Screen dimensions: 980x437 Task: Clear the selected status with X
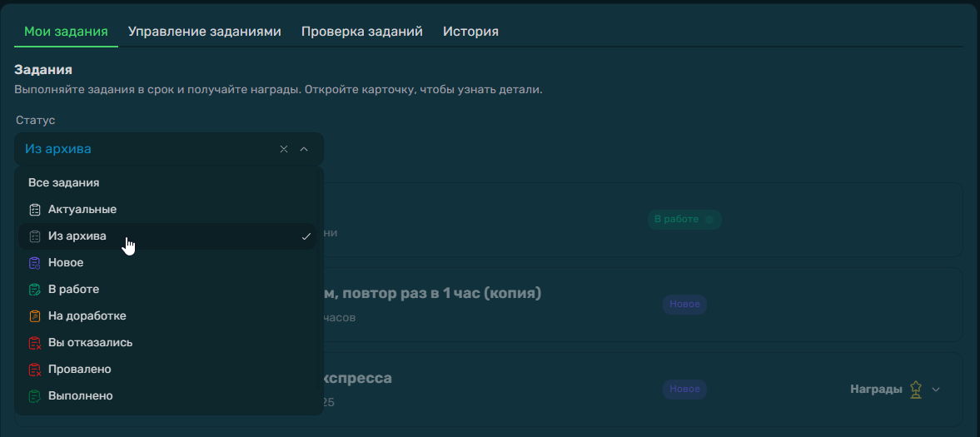[x=284, y=149]
